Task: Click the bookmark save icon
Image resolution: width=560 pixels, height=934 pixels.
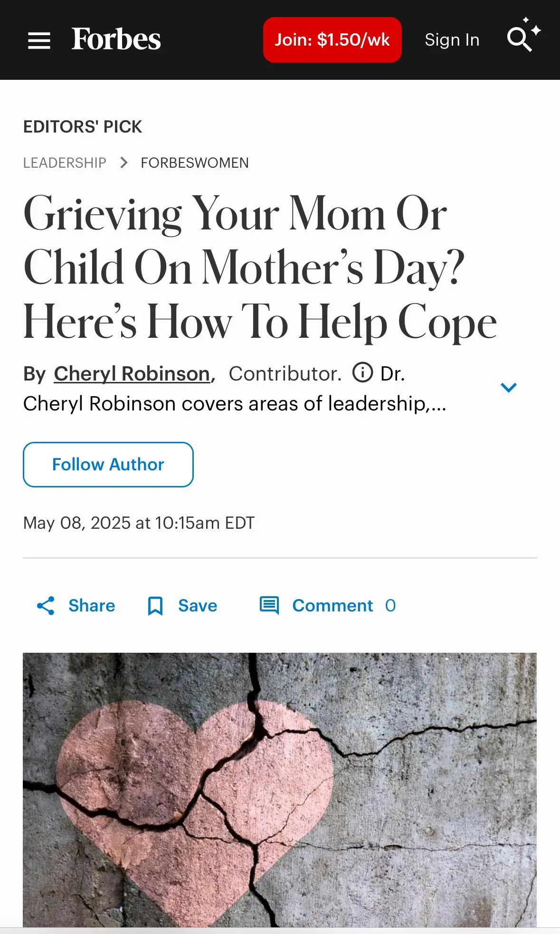Action: tap(155, 606)
